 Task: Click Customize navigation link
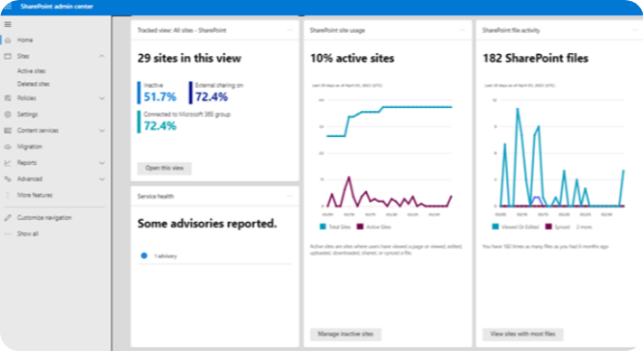click(44, 218)
